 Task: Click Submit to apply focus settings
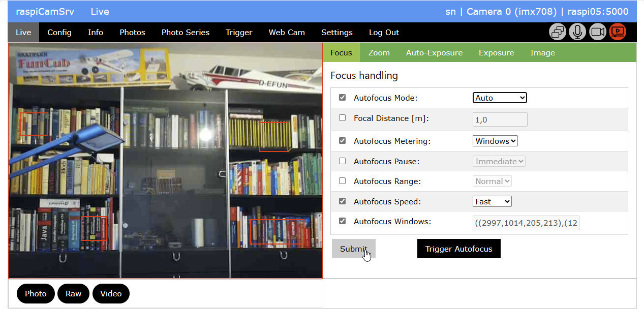click(353, 249)
